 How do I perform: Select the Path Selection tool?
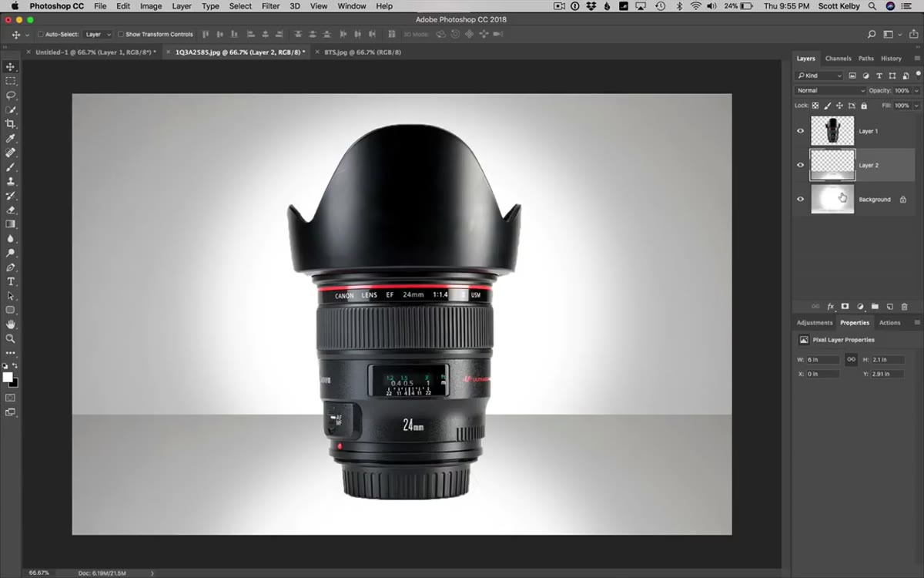pos(10,296)
